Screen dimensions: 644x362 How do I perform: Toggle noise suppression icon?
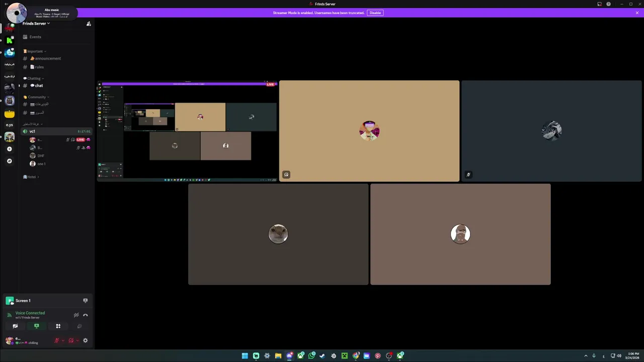coord(76,315)
